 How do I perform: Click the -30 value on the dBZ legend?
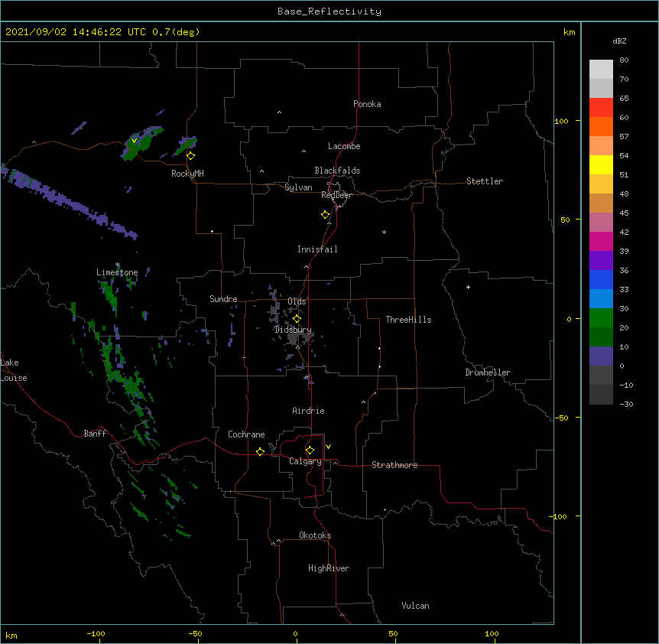626,404
